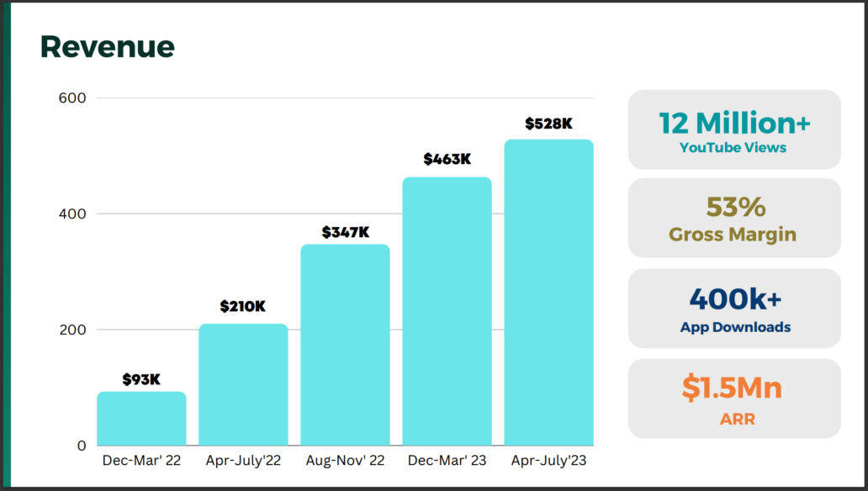The image size is (868, 491).
Task: Select the Apr-July'23 revenue bar
Action: [x=549, y=293]
